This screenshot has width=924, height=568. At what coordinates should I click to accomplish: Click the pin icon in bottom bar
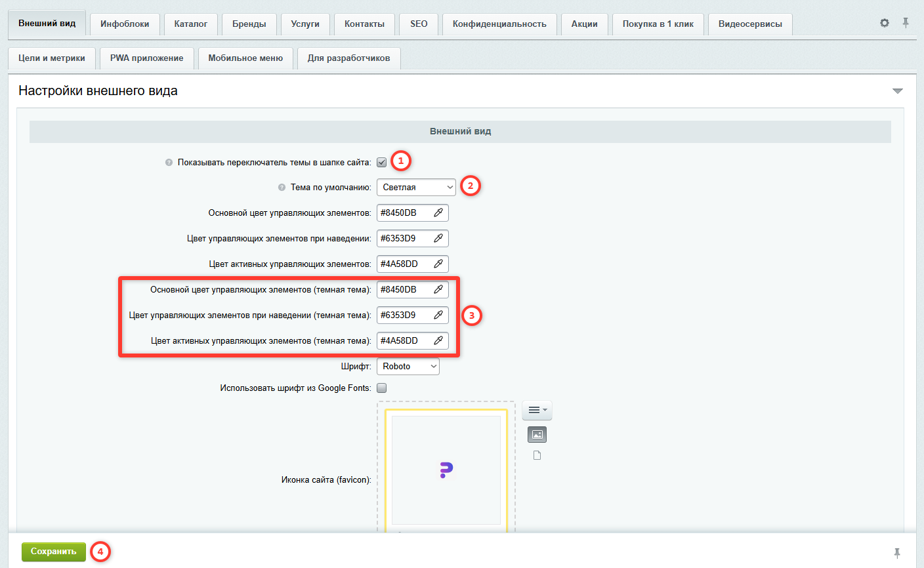point(897,552)
